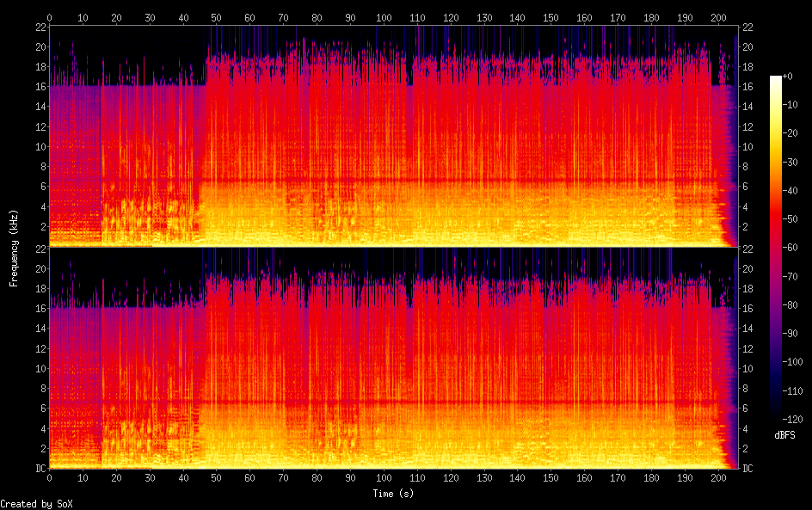The image size is (812, 510).
Task: Click '60' on the top time axis
Action: (250, 17)
